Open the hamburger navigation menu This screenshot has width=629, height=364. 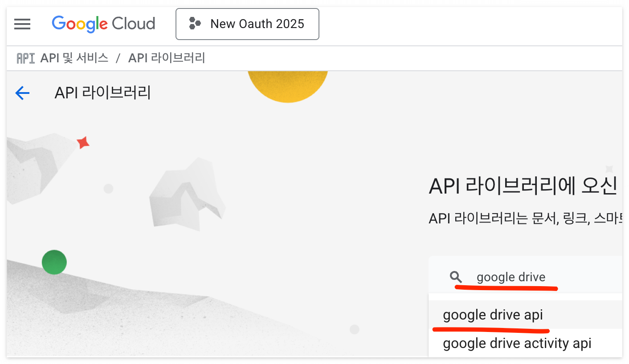coord(22,24)
